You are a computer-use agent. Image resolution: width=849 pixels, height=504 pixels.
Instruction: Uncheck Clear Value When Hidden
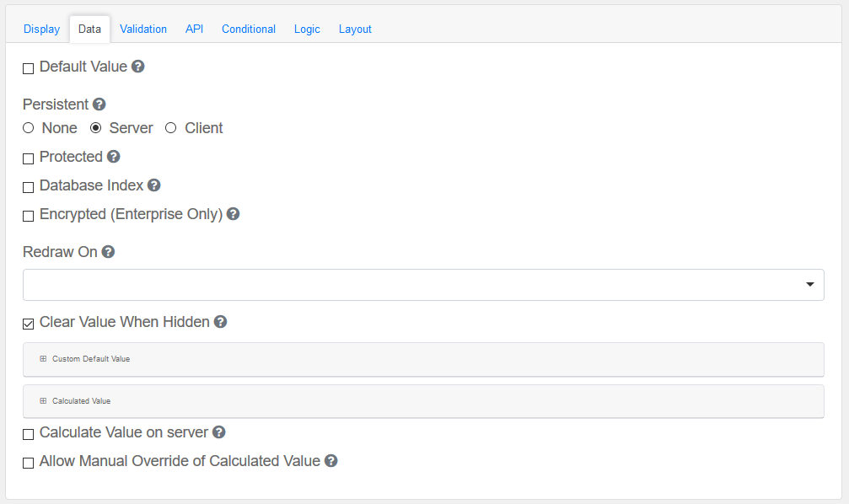point(29,324)
